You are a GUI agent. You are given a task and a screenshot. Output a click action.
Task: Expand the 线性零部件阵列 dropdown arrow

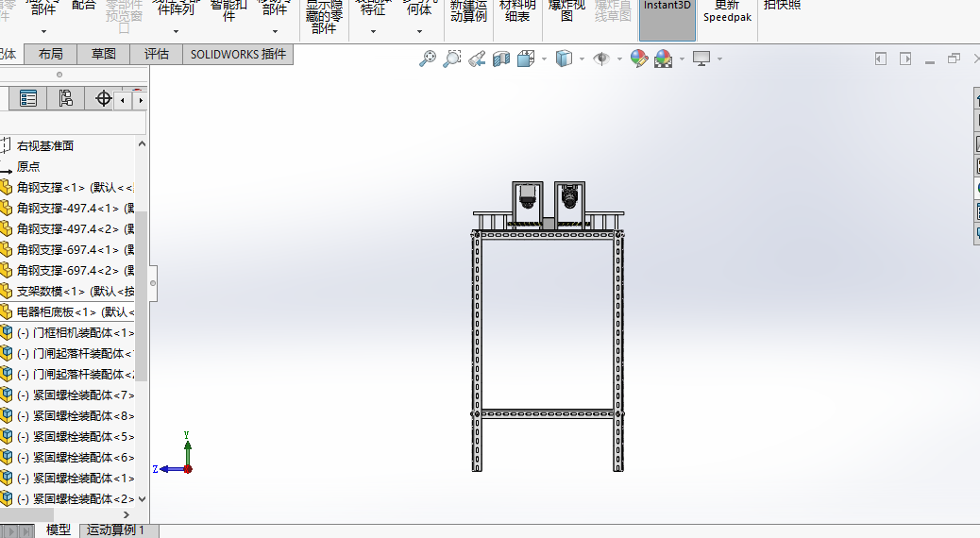point(177,31)
